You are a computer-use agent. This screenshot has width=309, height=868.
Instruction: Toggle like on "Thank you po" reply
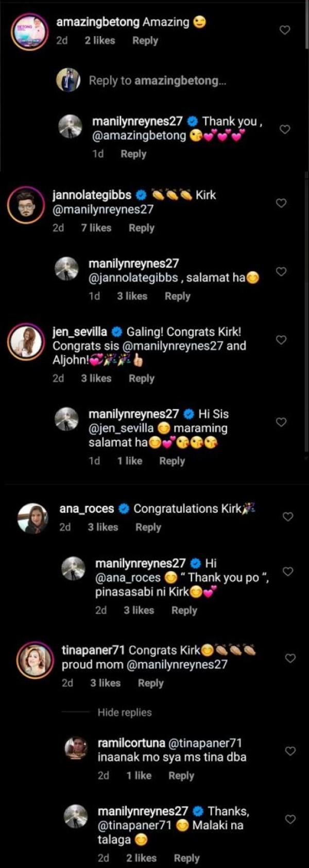(x=288, y=571)
